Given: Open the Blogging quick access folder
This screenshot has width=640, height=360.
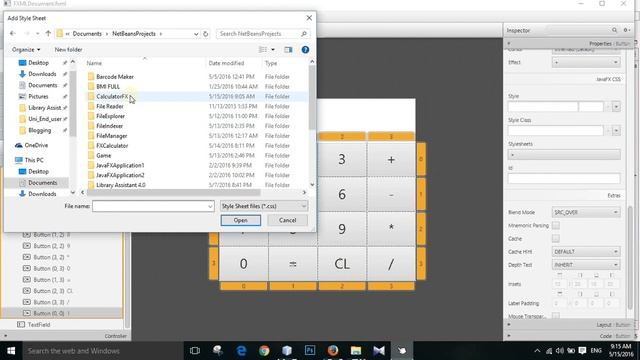Looking at the screenshot, I should (x=39, y=131).
